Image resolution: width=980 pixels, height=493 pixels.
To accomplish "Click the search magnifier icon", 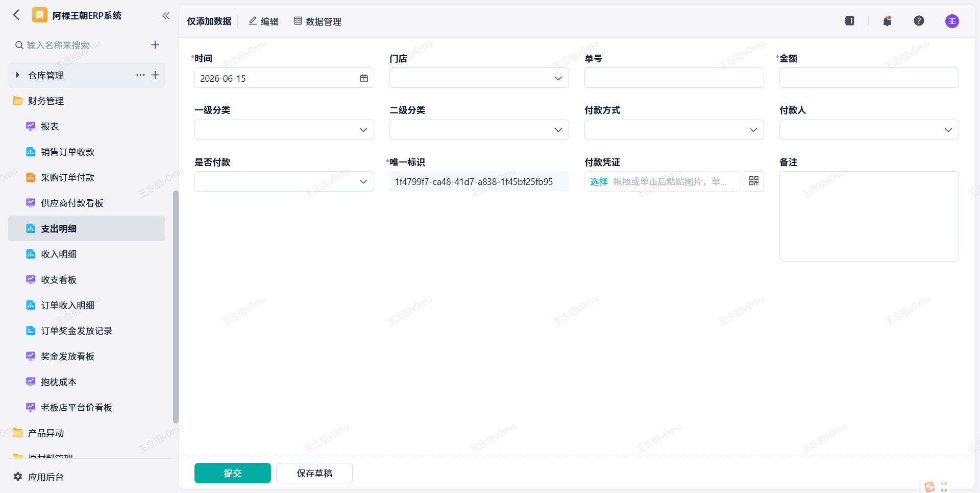I will [x=19, y=45].
